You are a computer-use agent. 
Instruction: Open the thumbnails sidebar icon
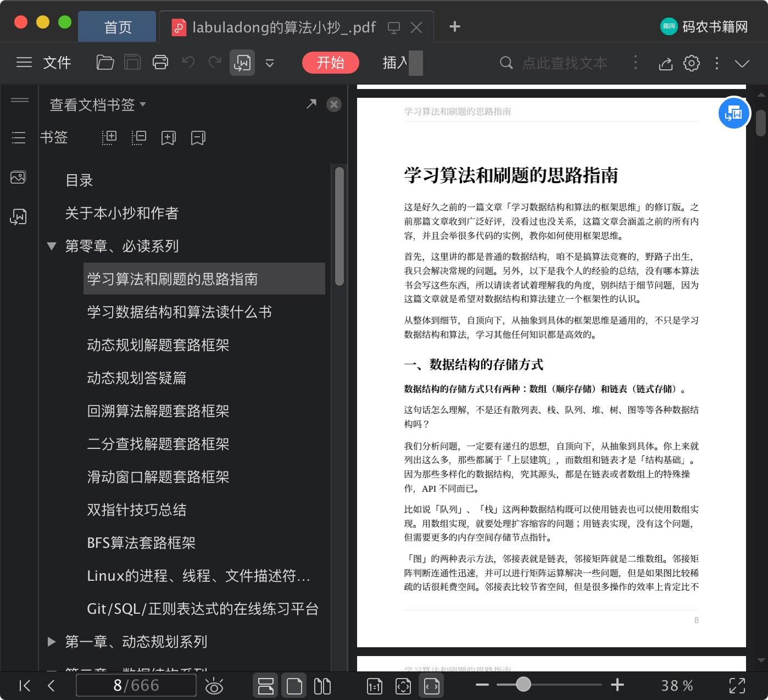tap(18, 177)
